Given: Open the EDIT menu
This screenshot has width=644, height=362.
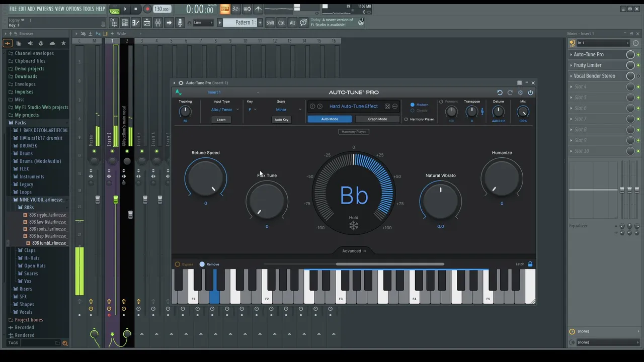Looking at the screenshot, I should [x=22, y=9].
